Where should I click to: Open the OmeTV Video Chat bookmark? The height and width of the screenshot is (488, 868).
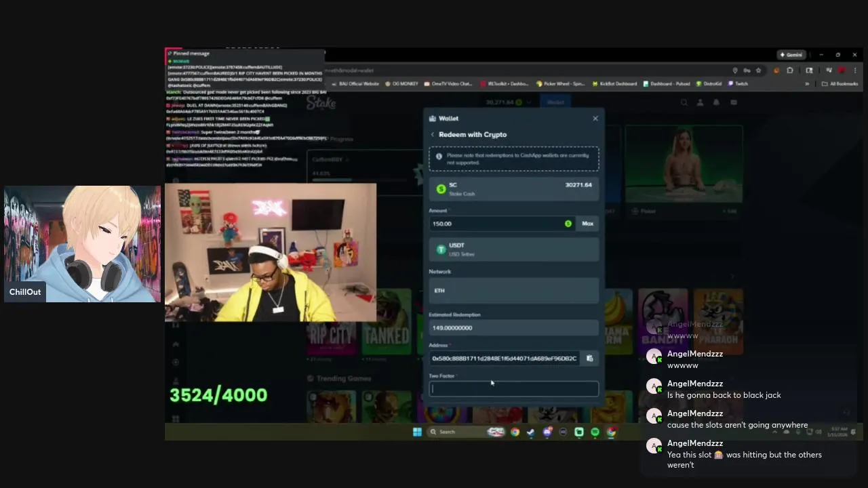pos(448,84)
